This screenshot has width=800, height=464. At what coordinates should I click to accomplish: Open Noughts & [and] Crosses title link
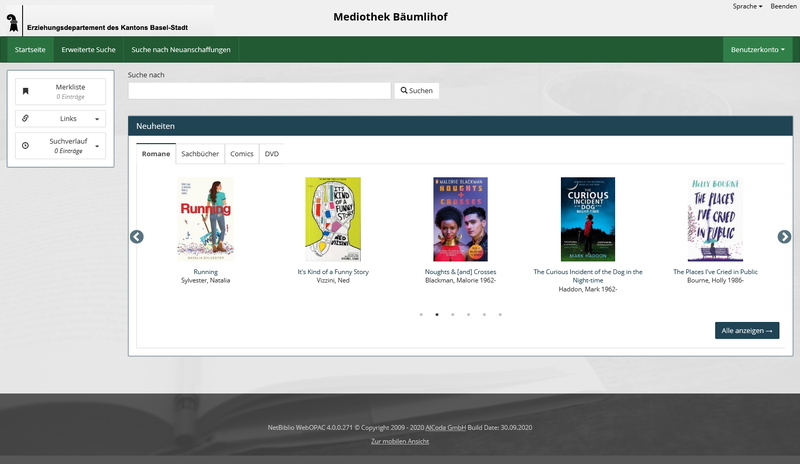click(461, 272)
